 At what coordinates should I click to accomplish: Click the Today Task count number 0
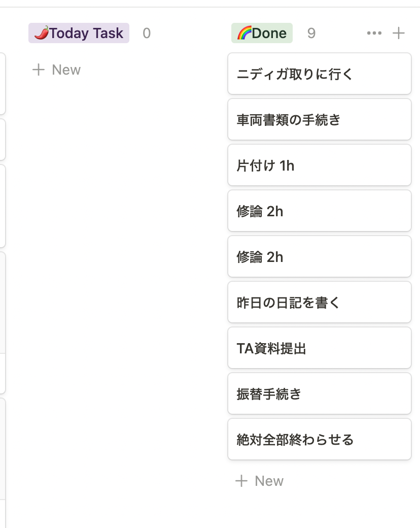(x=147, y=34)
